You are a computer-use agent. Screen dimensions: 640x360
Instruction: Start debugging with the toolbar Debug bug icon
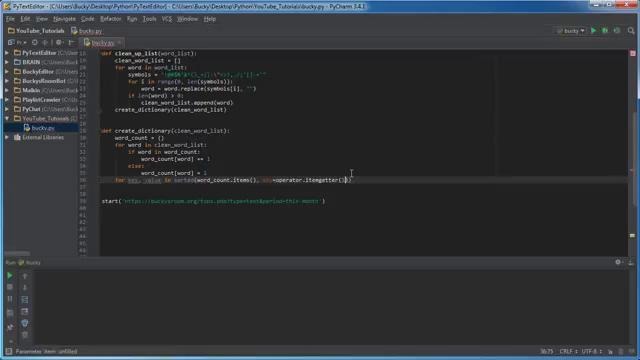(605, 31)
